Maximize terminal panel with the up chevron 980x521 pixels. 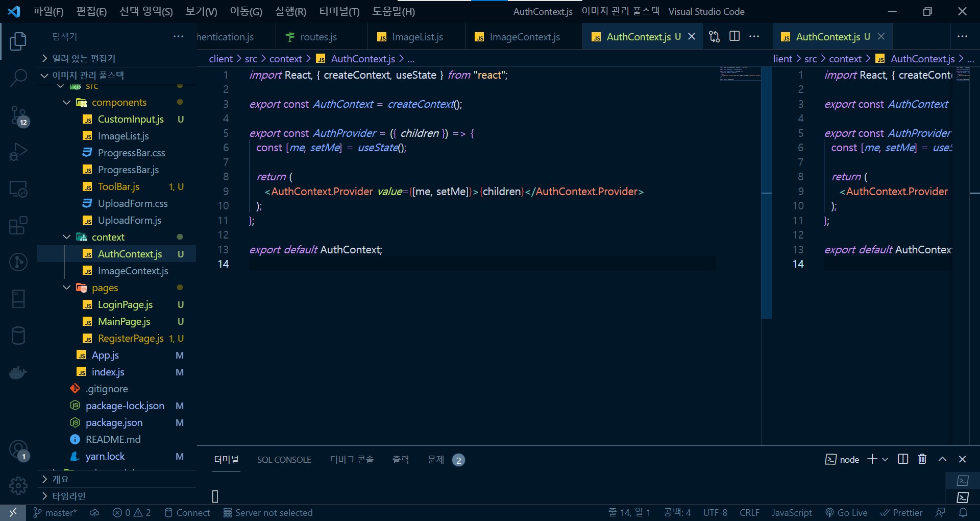point(942,459)
